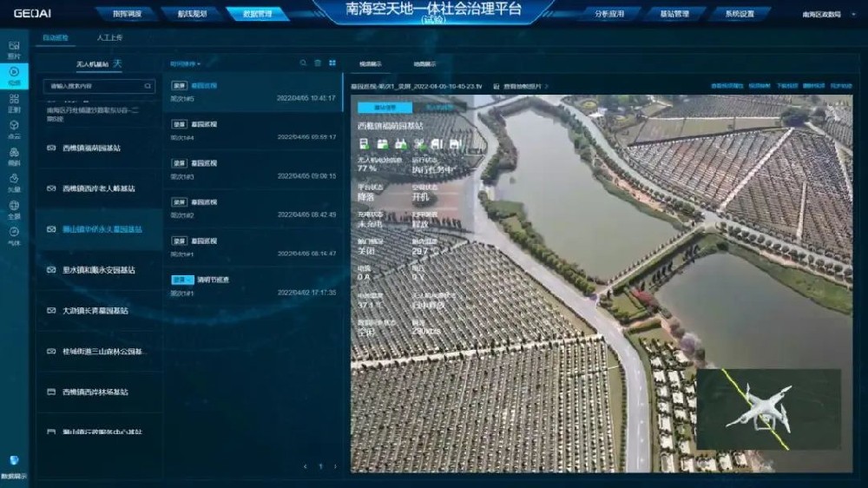Switch record list to grid view icon
Image resolution: width=868 pixels, height=488 pixels.
click(332, 63)
